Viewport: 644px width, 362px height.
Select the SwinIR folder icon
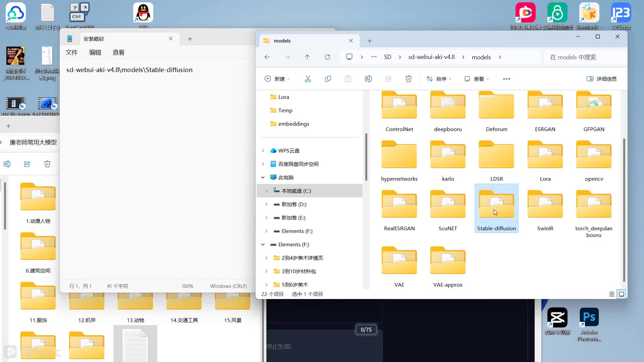point(545,204)
